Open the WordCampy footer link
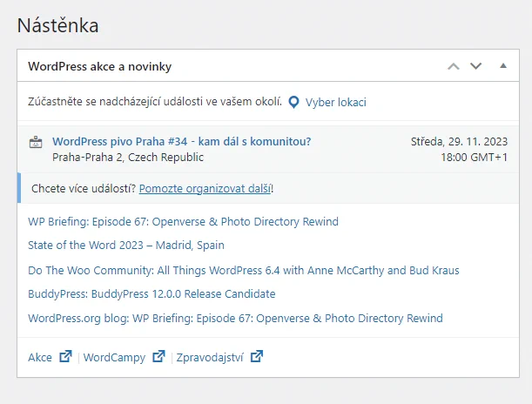This screenshot has width=532, height=404. coord(114,357)
